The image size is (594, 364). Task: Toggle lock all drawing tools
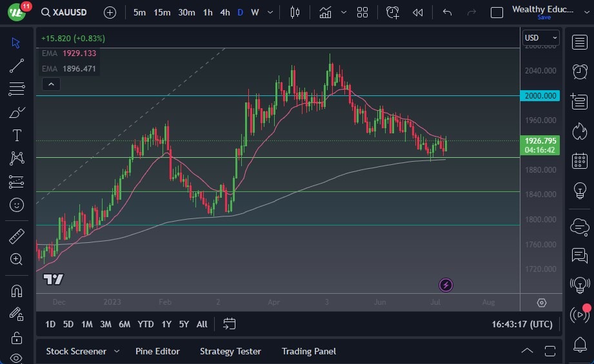pos(17,338)
